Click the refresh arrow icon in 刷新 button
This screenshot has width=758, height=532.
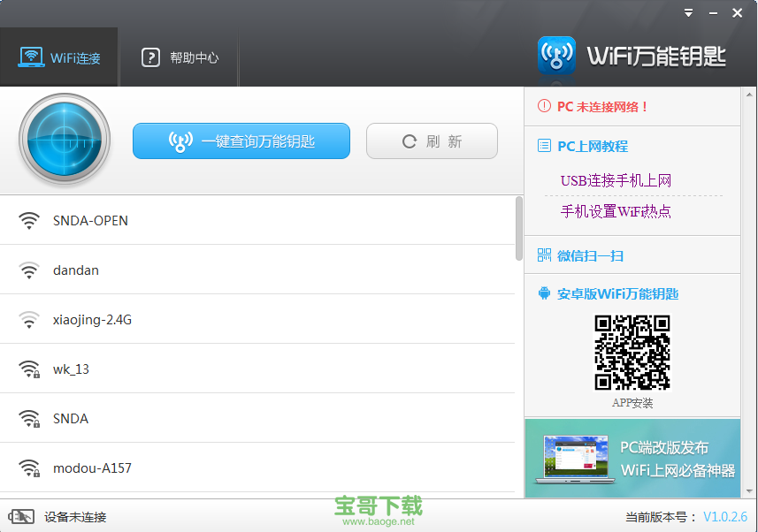[x=408, y=141]
